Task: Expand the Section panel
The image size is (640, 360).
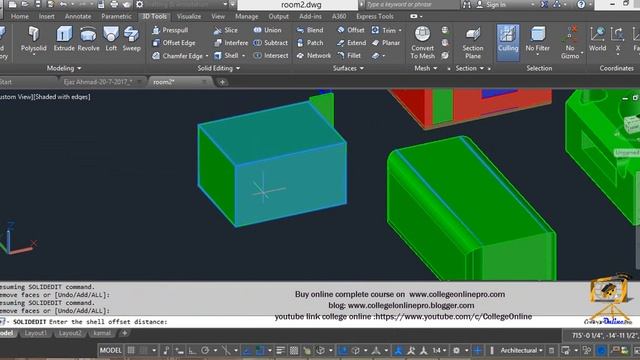Action: [470, 68]
